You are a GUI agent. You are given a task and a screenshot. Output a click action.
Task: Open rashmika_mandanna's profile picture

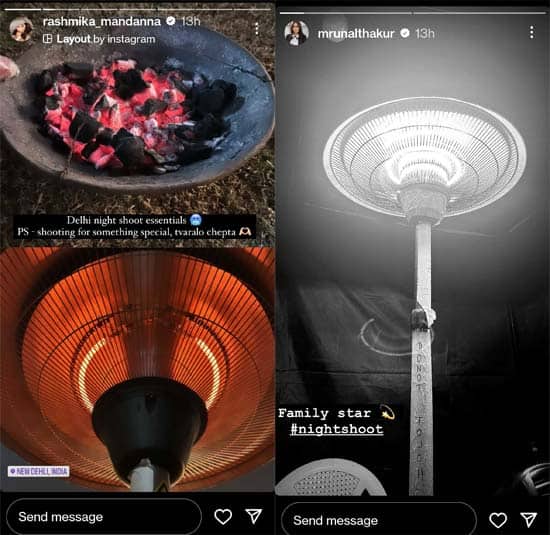click(21, 30)
